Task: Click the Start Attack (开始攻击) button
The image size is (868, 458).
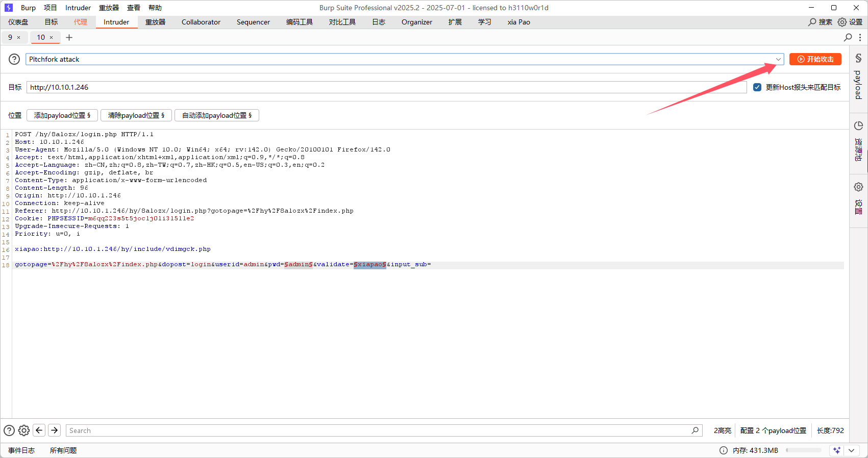Action: coord(815,59)
